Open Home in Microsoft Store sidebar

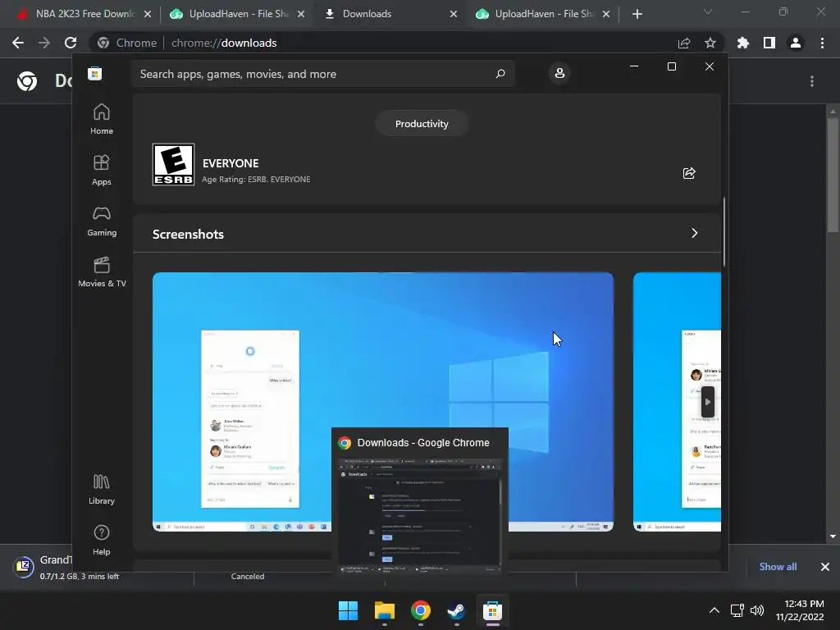(x=101, y=119)
